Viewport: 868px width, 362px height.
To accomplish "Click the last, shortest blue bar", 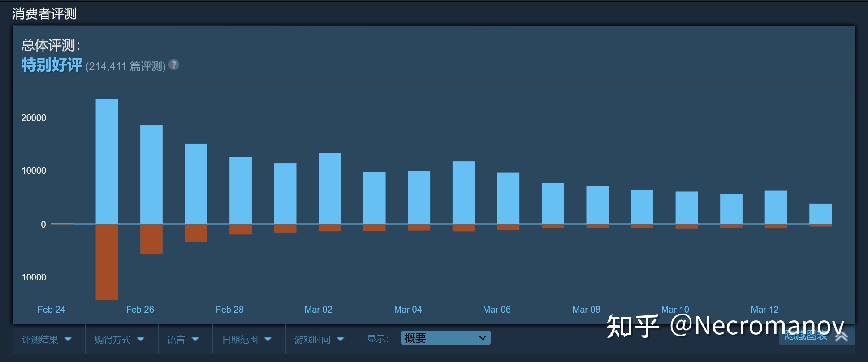I will [x=820, y=214].
